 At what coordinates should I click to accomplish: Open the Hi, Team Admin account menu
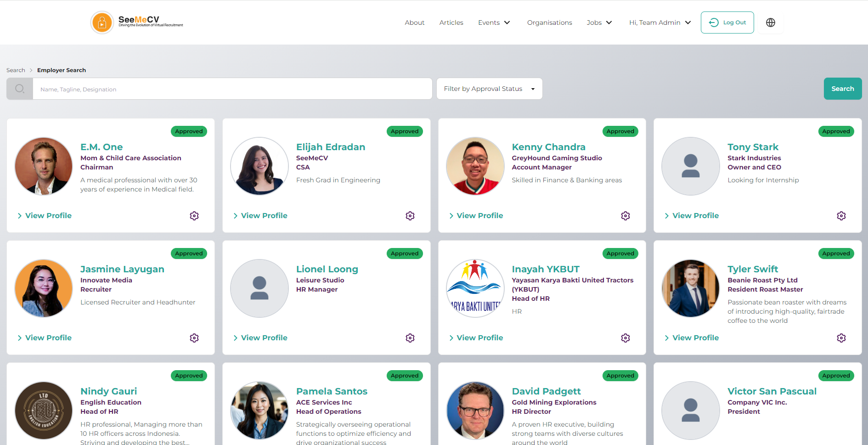coord(660,23)
